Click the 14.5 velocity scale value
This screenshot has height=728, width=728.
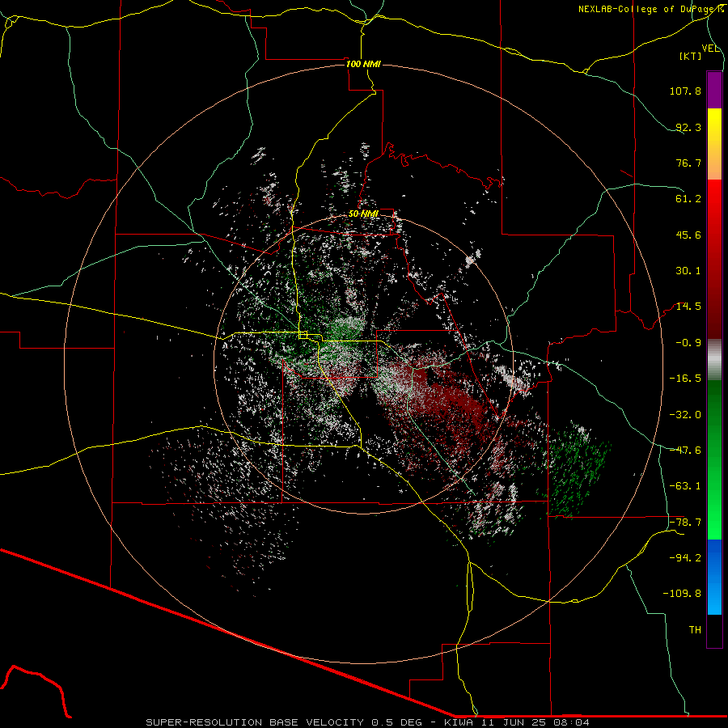[688, 307]
